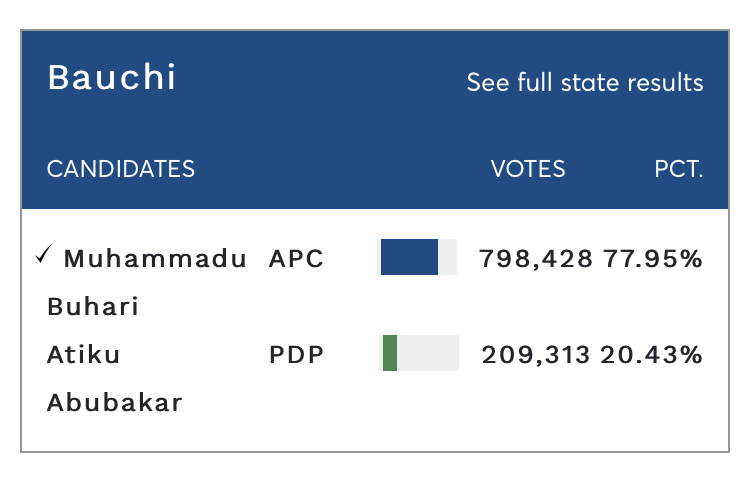750x479 pixels.
Task: Click the Abubakar surname text
Action: pyautogui.click(x=115, y=402)
